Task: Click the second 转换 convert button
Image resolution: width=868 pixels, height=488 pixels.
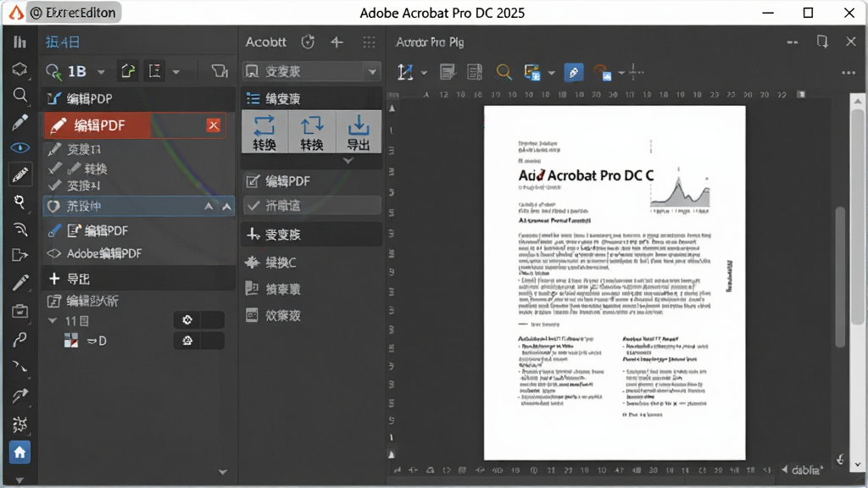Action: click(x=312, y=132)
